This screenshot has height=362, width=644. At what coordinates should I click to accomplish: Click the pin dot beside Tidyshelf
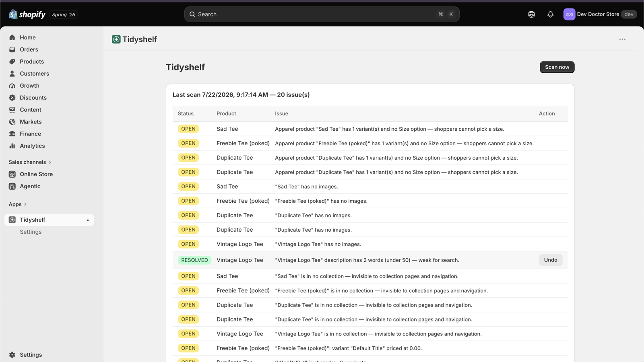tap(88, 220)
